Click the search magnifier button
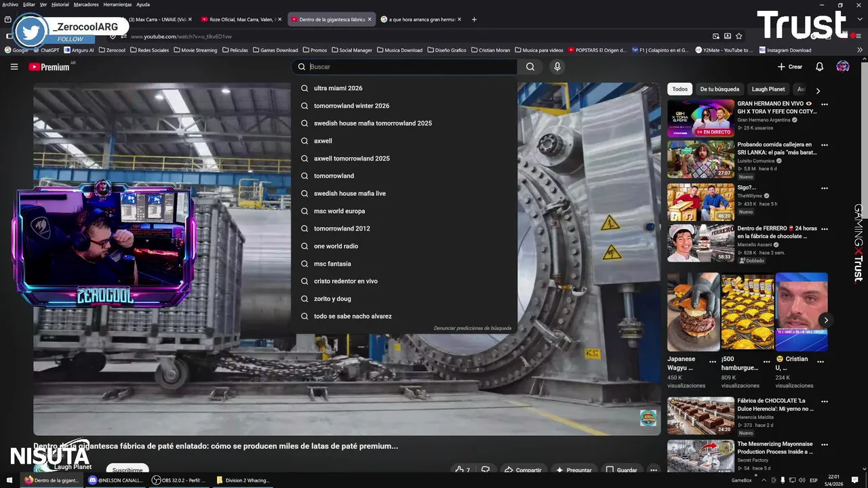 coord(530,66)
